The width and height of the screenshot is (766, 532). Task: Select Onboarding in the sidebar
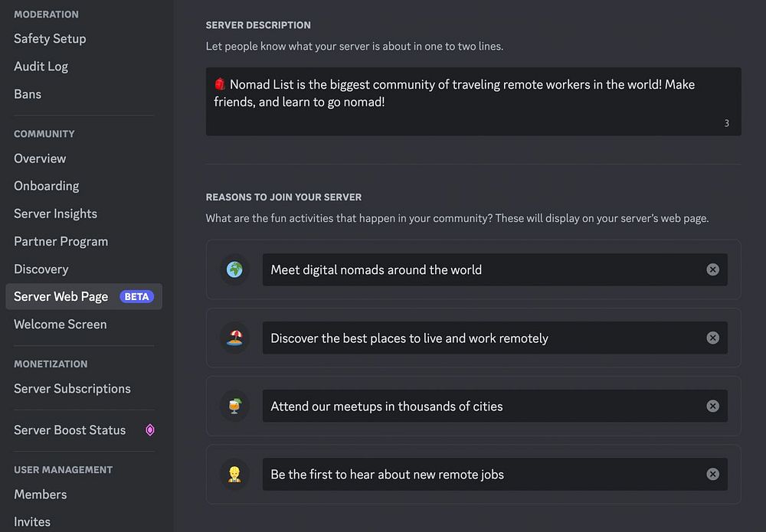(x=46, y=186)
